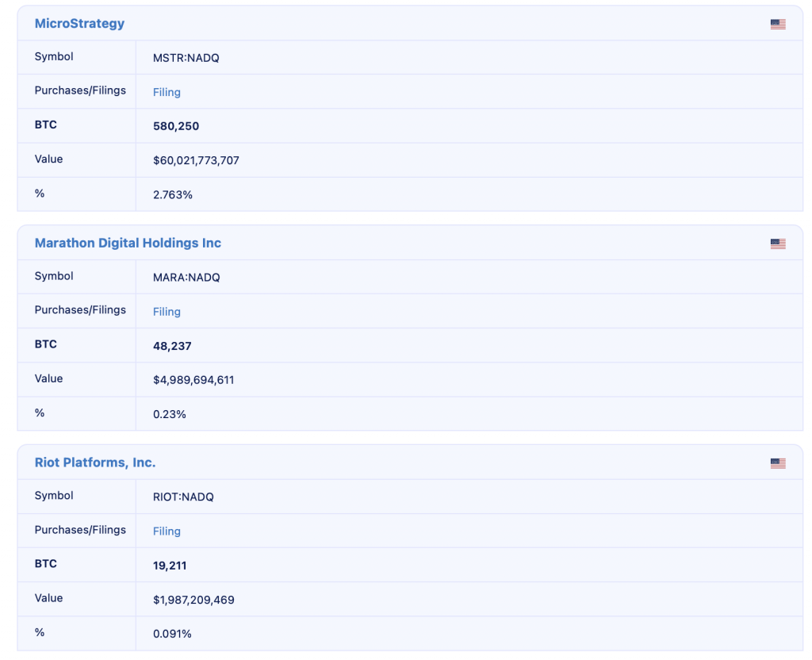Click the BTC label in Riot Platforms table
Screen dimensions: 812x660
(x=45, y=564)
